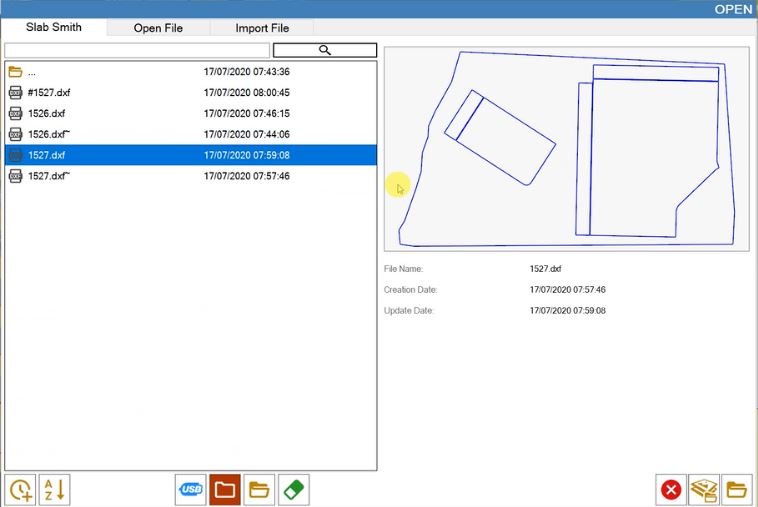Cancel with the red X button

pos(671,490)
